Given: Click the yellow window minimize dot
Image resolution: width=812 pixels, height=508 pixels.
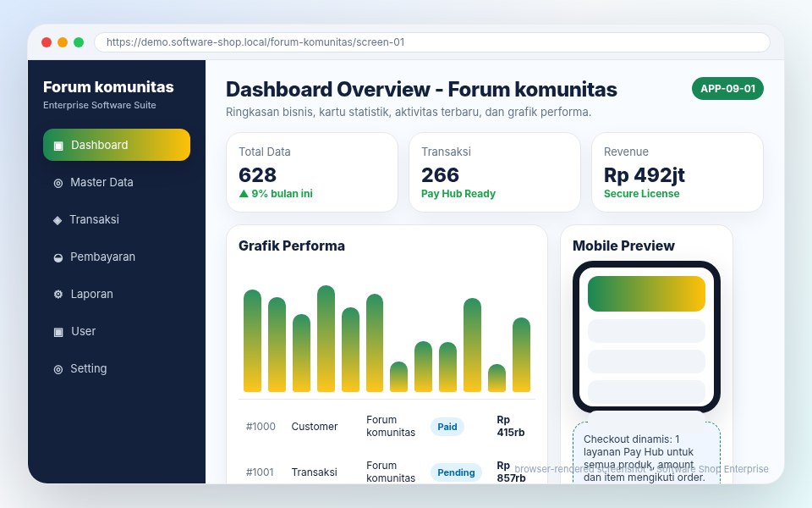Looking at the screenshot, I should pyautogui.click(x=63, y=42).
